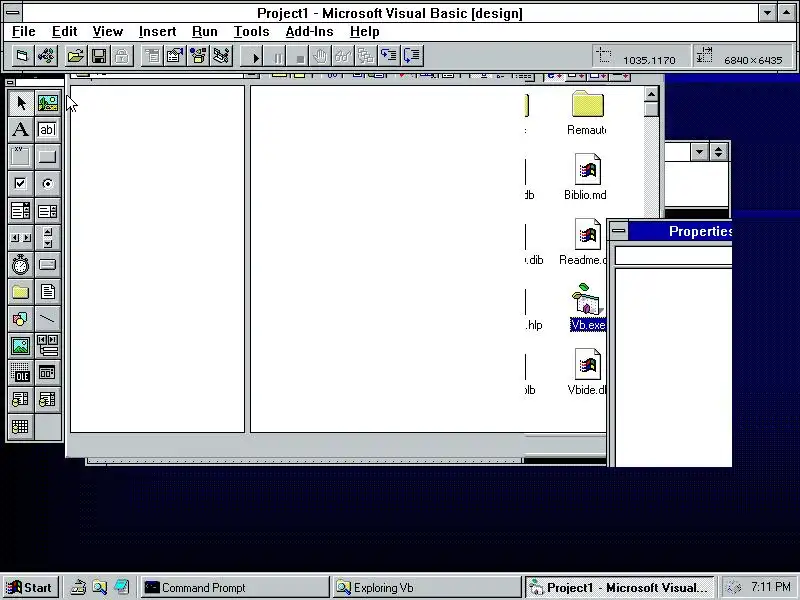Open the Object Browser toolbar icon
The height and width of the screenshot is (600, 800).
198,56
